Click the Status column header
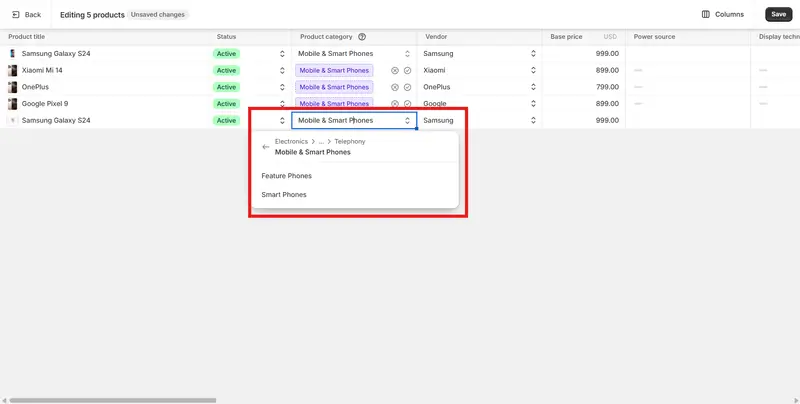The height and width of the screenshot is (404, 800). point(227,37)
